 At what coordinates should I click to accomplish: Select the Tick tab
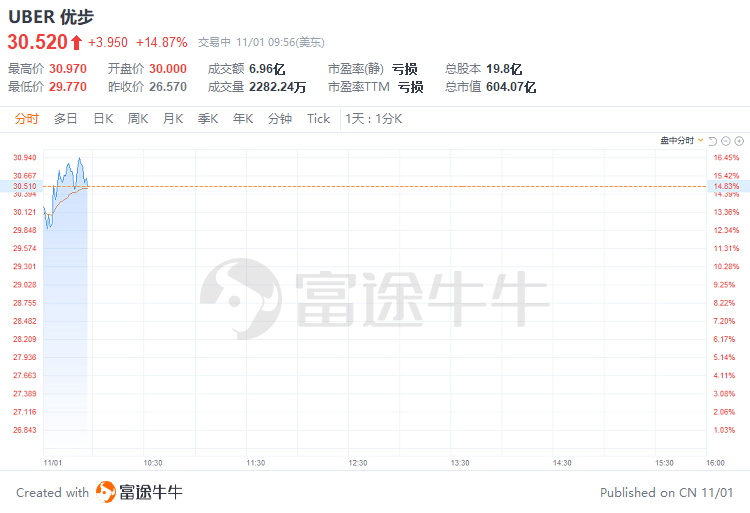pyautogui.click(x=319, y=119)
